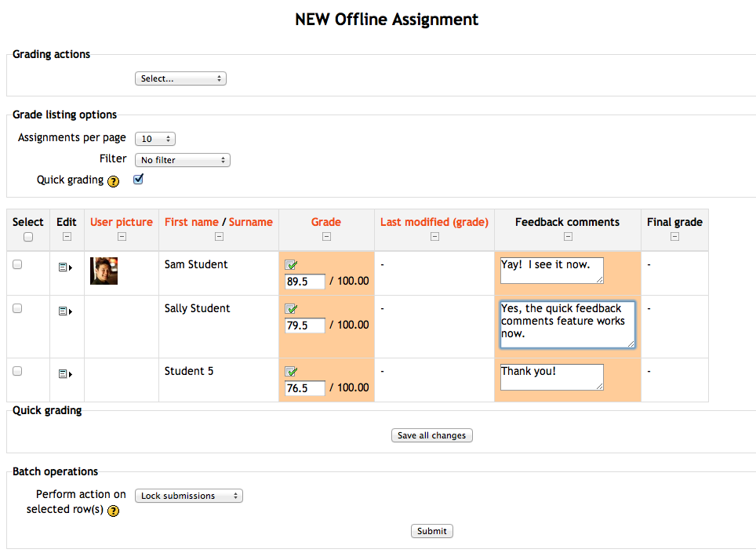The width and height of the screenshot is (756, 560).
Task: Sort by Last modified (grade) header
Action: pos(434,222)
